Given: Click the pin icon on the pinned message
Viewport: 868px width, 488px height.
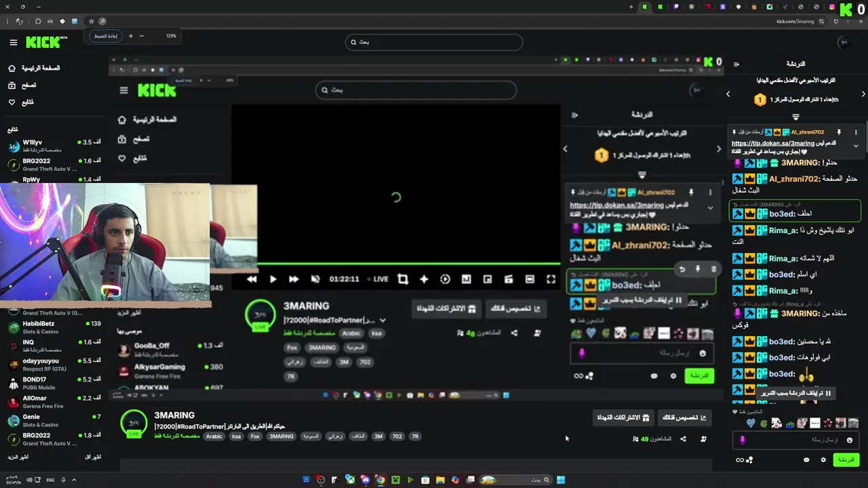Looking at the screenshot, I should pyautogui.click(x=839, y=132).
